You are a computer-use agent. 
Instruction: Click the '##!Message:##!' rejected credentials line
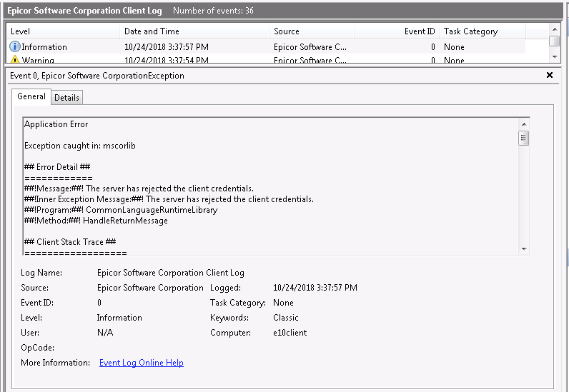click(139, 189)
